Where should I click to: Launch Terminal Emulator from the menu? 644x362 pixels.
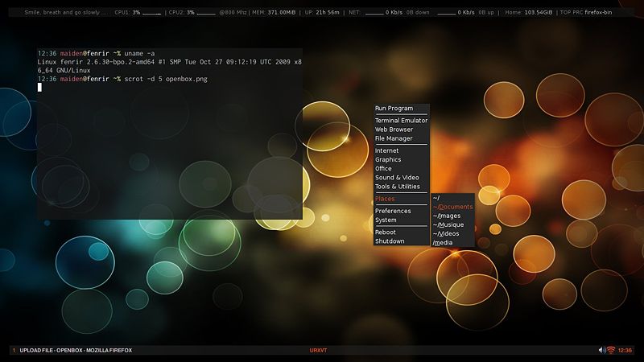[x=401, y=121]
